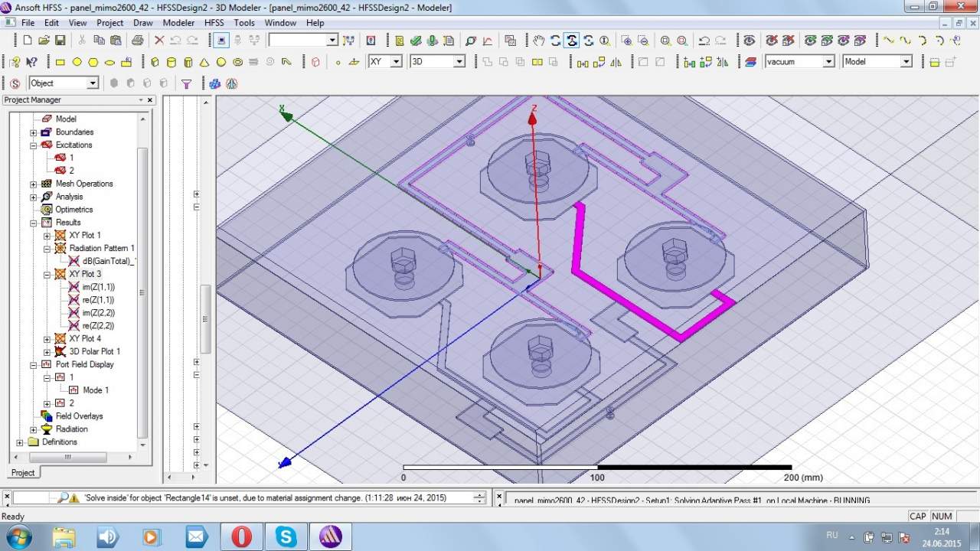980x551 pixels.
Task: Expand the Analysis tree node
Action: (x=34, y=197)
